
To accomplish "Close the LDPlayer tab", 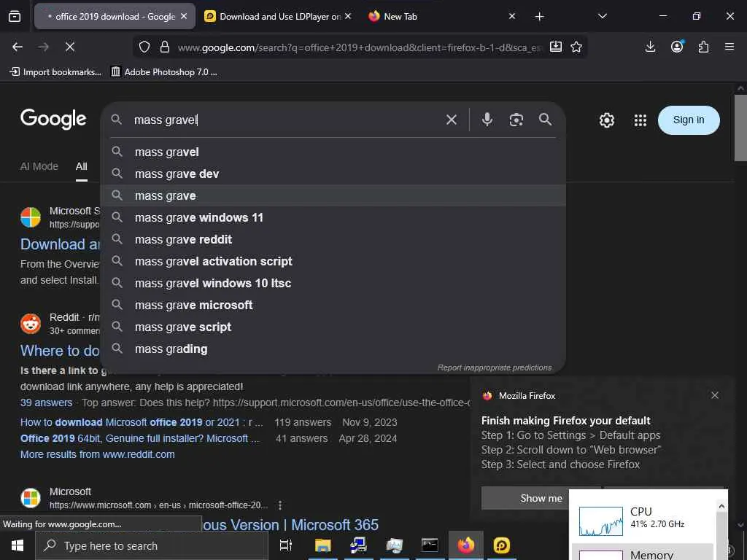I will click(x=348, y=16).
